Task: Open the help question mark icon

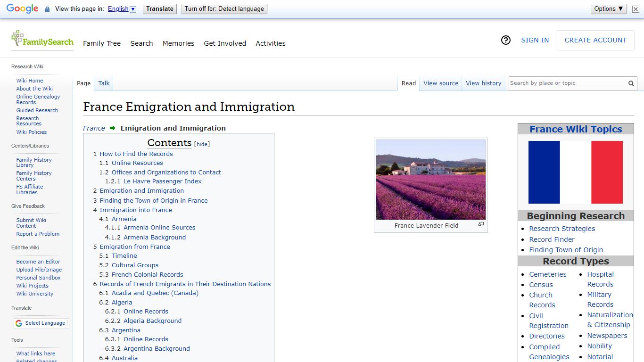Action: click(x=506, y=41)
